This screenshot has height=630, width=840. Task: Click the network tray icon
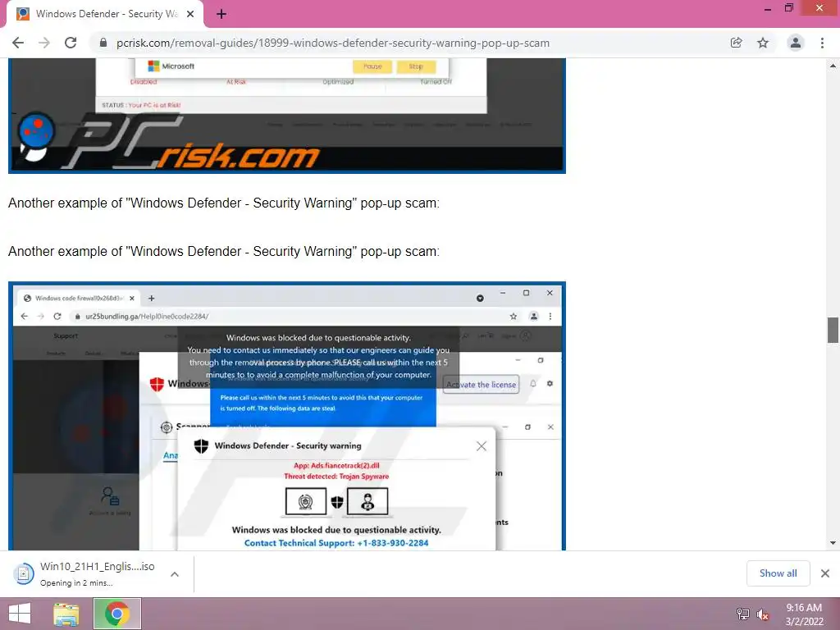pos(742,614)
